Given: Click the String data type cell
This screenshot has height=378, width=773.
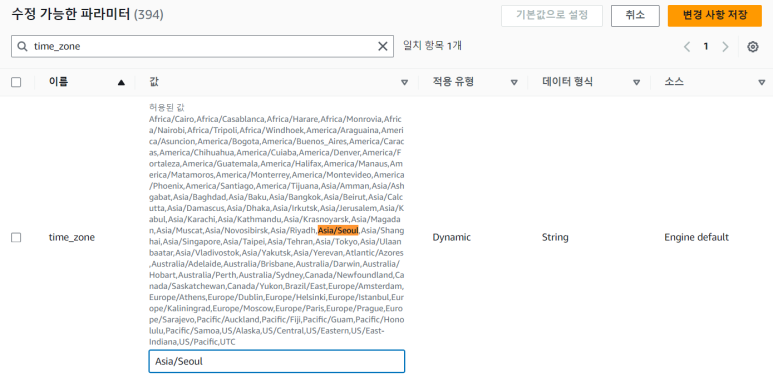Looking at the screenshot, I should click(555, 238).
